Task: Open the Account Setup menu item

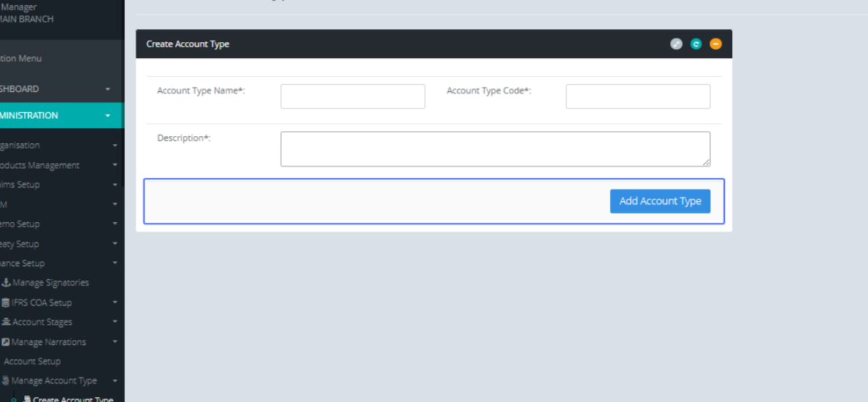Action: [33, 362]
